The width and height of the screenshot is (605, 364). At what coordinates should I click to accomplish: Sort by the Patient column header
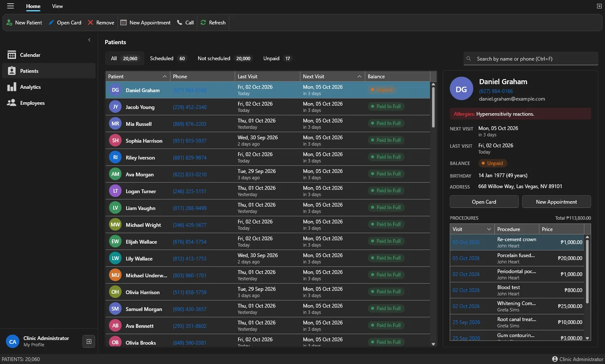pyautogui.click(x=138, y=77)
